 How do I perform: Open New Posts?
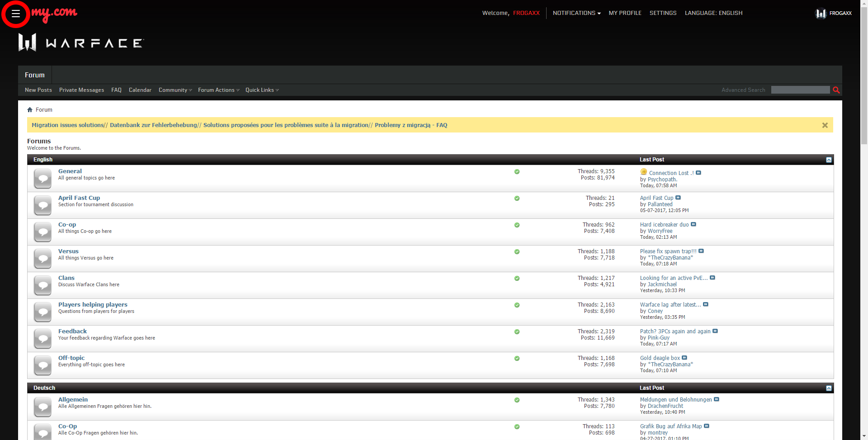(x=38, y=90)
